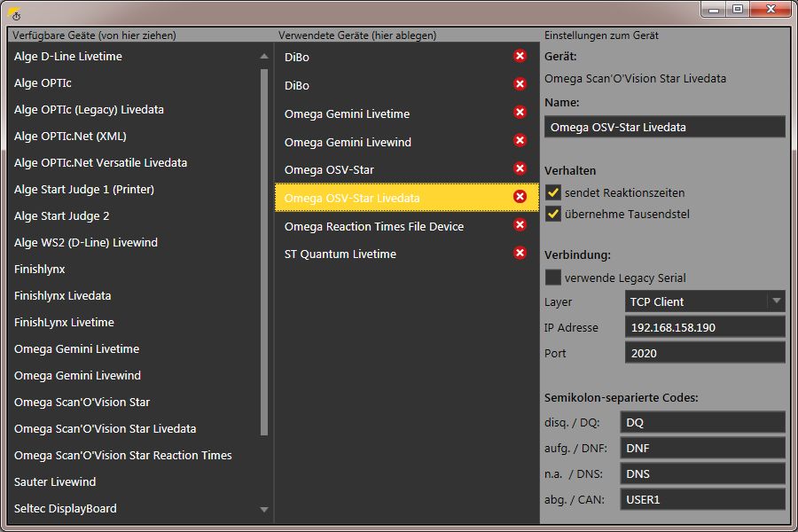
Task: Remove Omega Reaction Times File Device
Action: [x=520, y=225]
